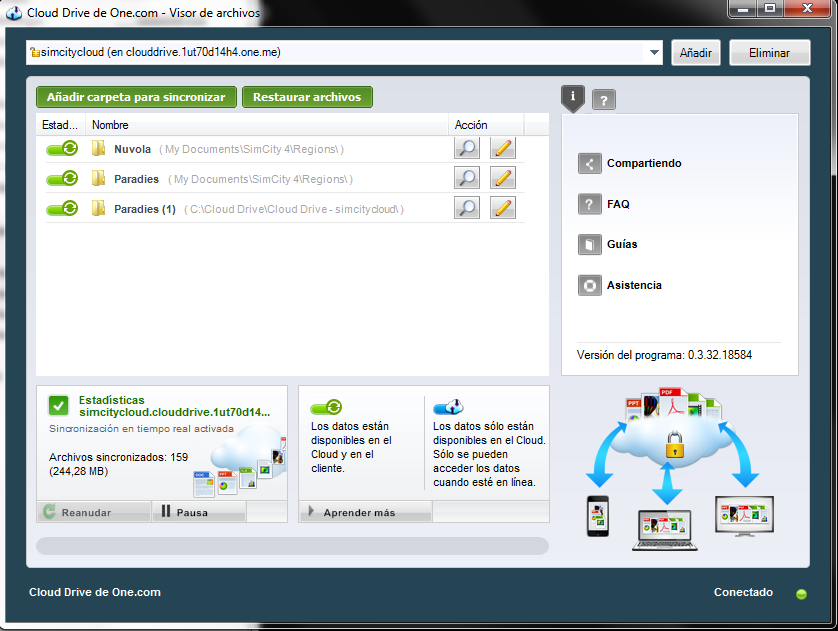Edit the Nuvola folder with pencil icon
The width and height of the screenshot is (838, 631).
(502, 147)
